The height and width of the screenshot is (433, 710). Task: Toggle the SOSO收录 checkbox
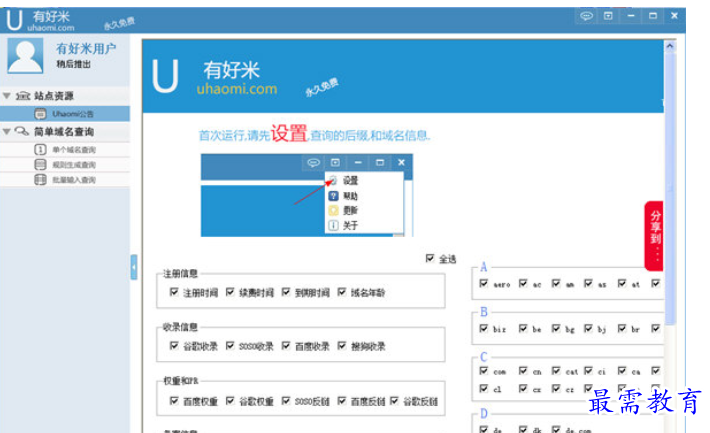(230, 346)
